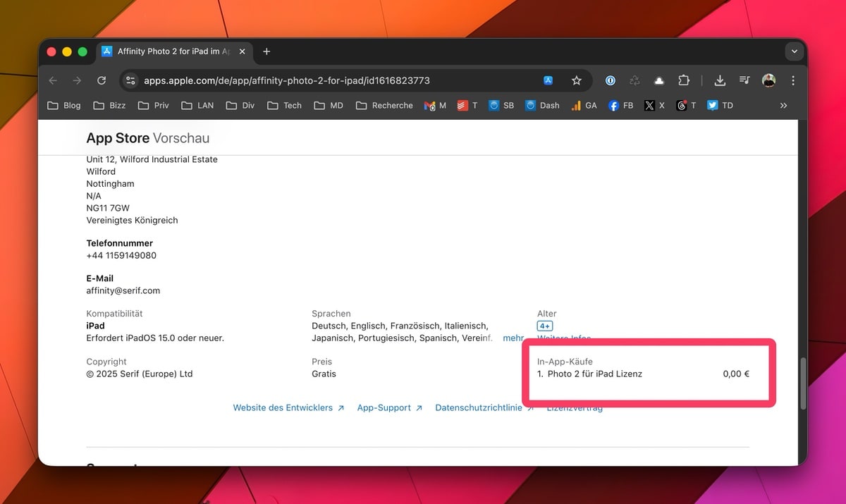Open the X bookmark
The image size is (846, 504).
click(654, 105)
